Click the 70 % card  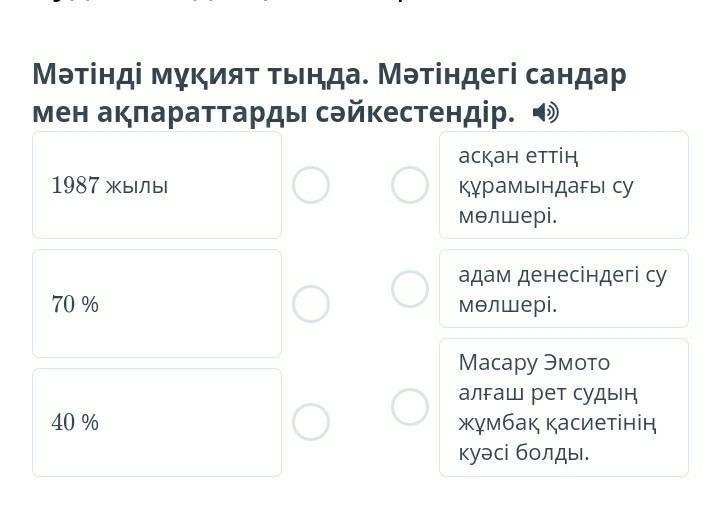(157, 304)
